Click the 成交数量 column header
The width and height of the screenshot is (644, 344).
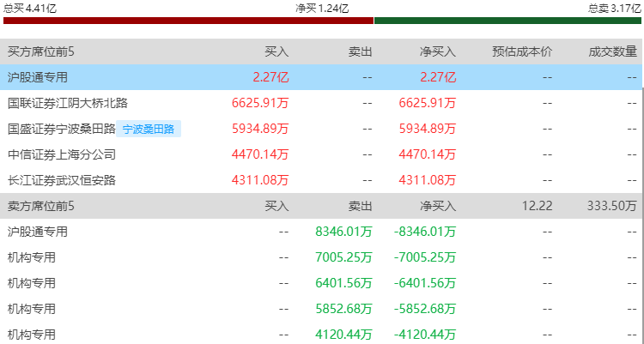(613, 51)
